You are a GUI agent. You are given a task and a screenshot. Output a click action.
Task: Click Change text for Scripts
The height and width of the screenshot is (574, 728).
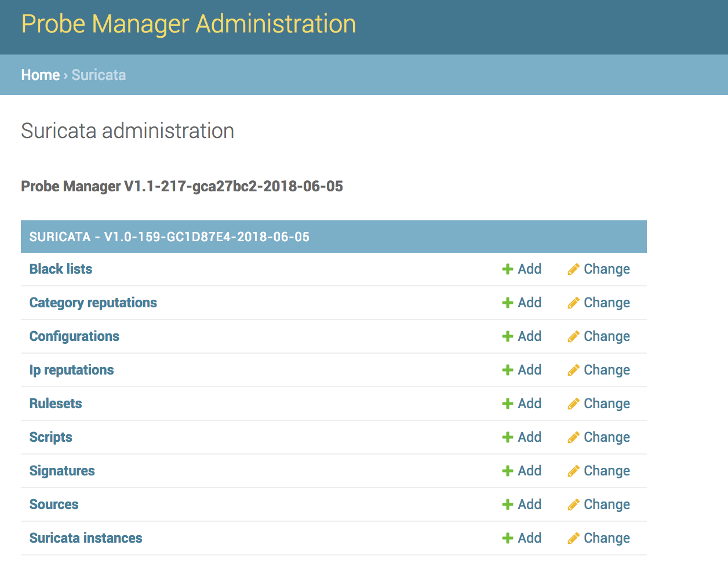click(x=607, y=437)
